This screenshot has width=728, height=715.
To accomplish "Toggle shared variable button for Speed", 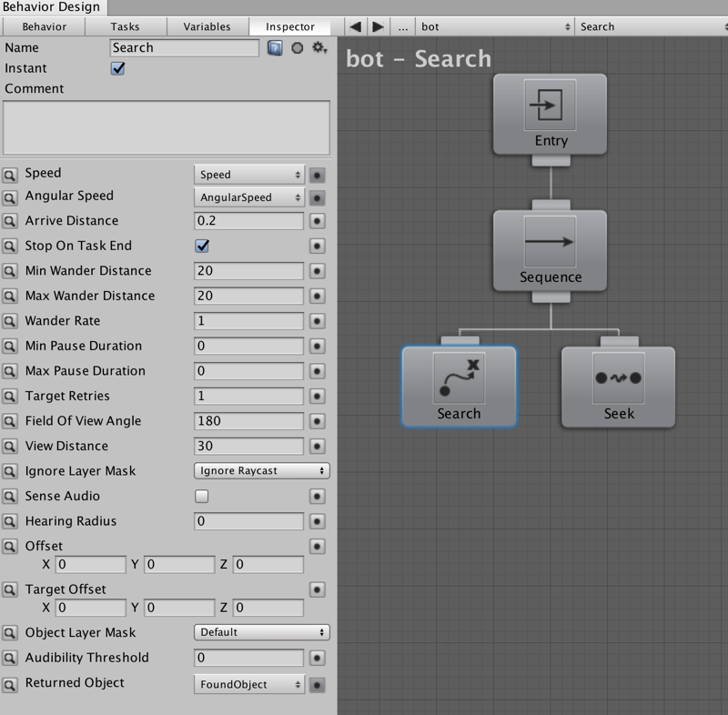I will point(317,175).
